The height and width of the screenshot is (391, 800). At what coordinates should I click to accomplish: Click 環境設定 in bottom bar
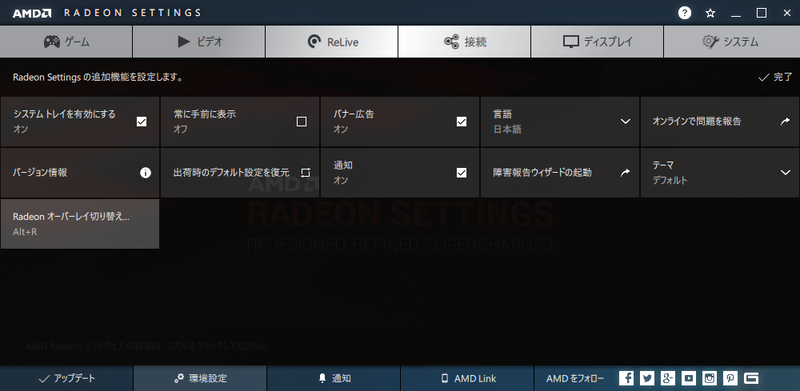click(200, 378)
